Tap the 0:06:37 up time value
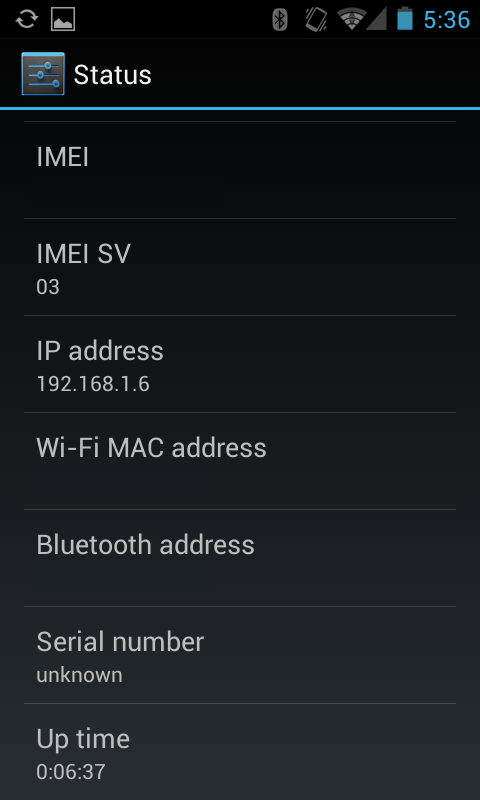This screenshot has width=480, height=800. pos(71,771)
